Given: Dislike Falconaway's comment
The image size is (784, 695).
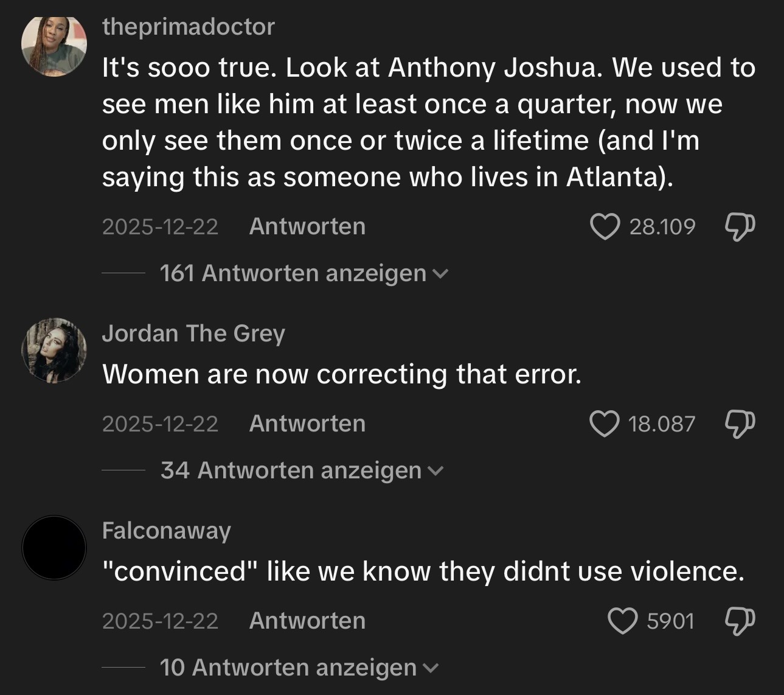Looking at the screenshot, I should pyautogui.click(x=740, y=621).
